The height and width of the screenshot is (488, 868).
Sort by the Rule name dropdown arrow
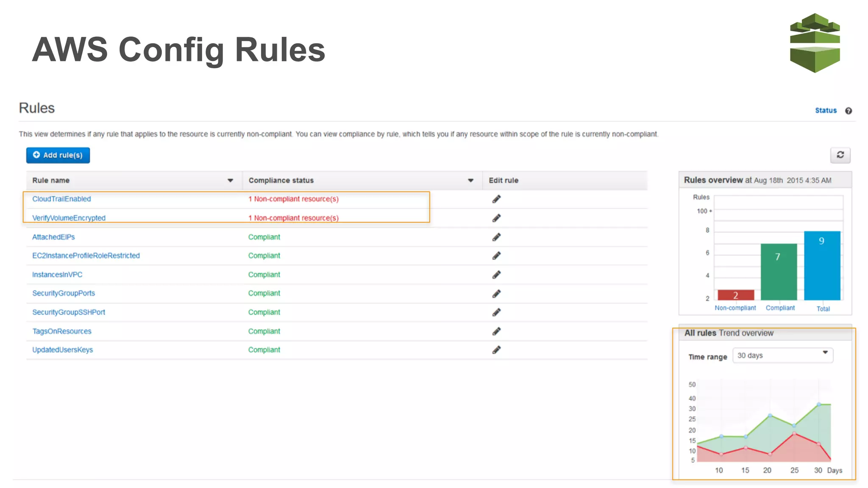(230, 180)
